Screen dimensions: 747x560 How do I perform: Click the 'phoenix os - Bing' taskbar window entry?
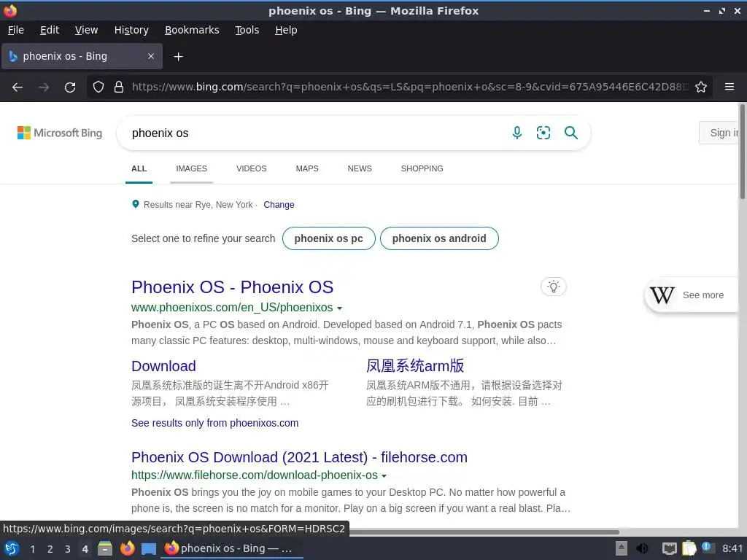tap(233, 548)
